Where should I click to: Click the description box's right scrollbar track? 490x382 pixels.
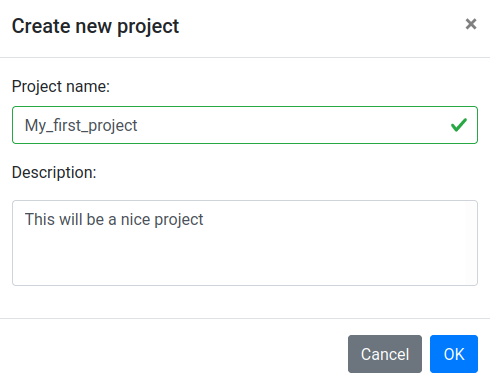coord(471,243)
